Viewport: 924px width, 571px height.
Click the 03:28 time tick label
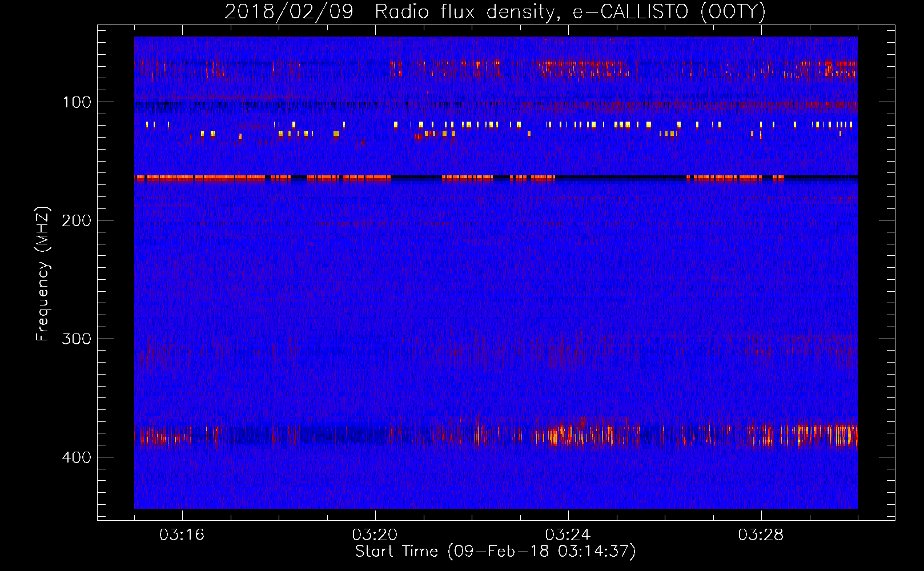pos(761,535)
